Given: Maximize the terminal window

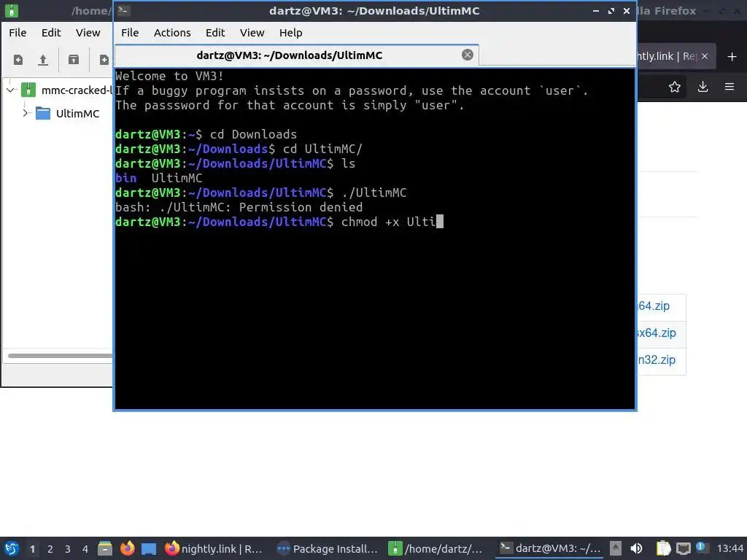Looking at the screenshot, I should pos(611,11).
